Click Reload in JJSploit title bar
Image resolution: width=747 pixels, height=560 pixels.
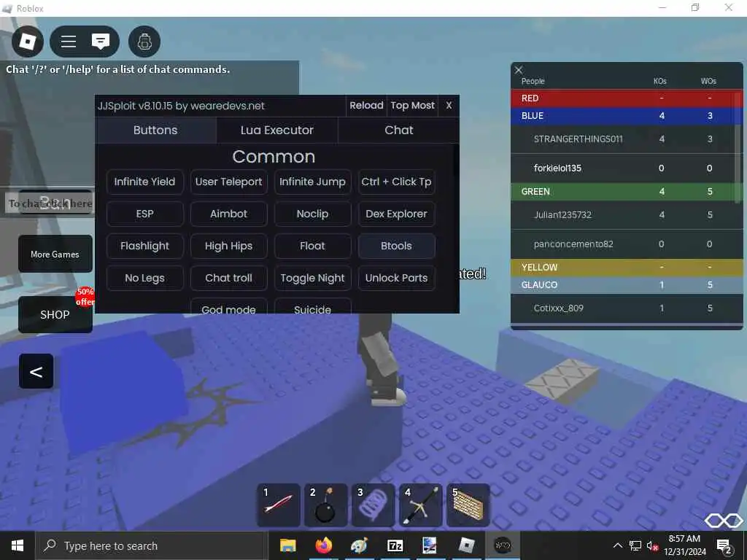[x=366, y=105]
